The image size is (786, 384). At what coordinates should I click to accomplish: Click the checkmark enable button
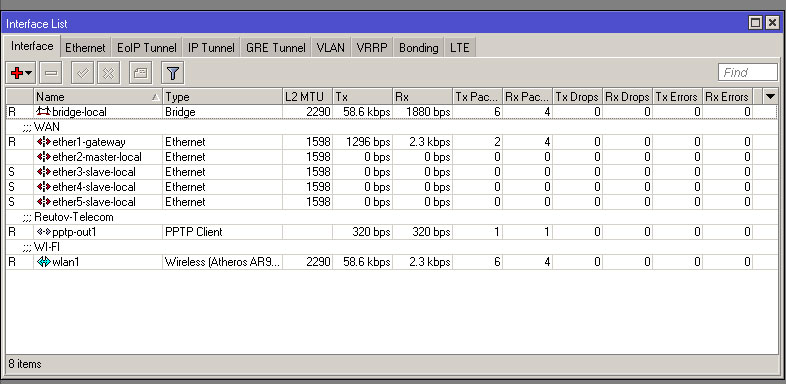[83, 73]
